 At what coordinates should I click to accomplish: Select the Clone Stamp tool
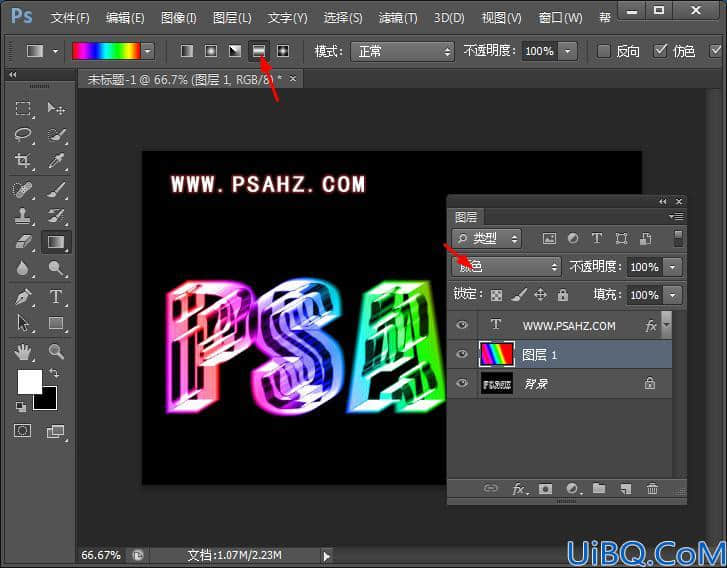[x=23, y=216]
